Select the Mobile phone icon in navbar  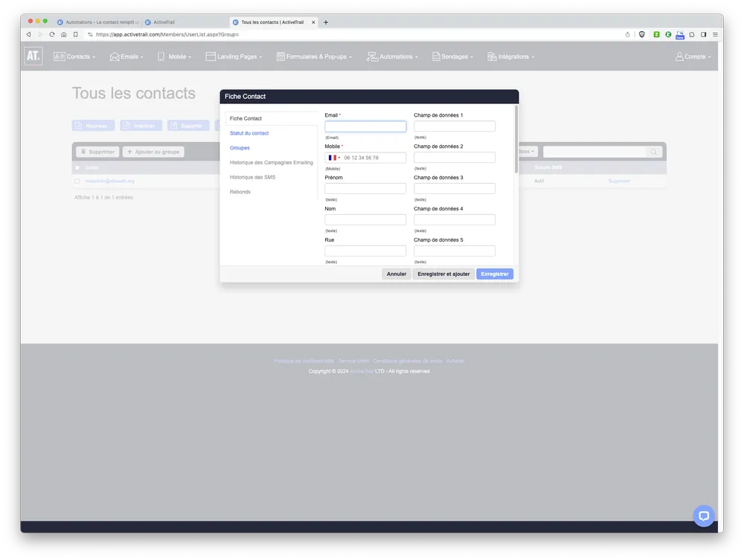point(161,56)
